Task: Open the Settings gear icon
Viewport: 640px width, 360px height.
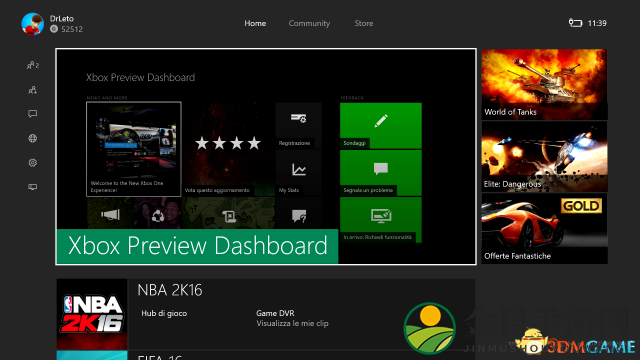Action: point(33,162)
